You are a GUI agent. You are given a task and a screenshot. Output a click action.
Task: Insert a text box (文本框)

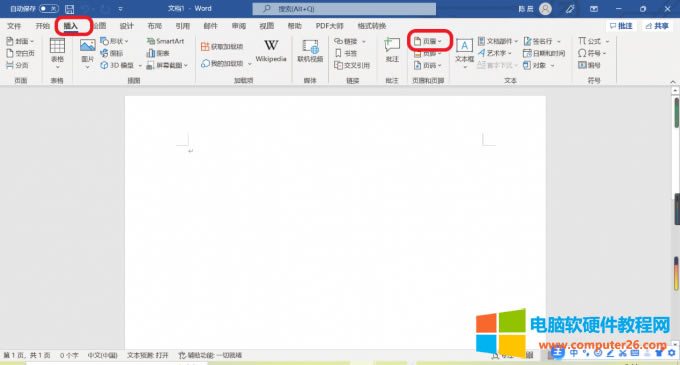[x=464, y=53]
